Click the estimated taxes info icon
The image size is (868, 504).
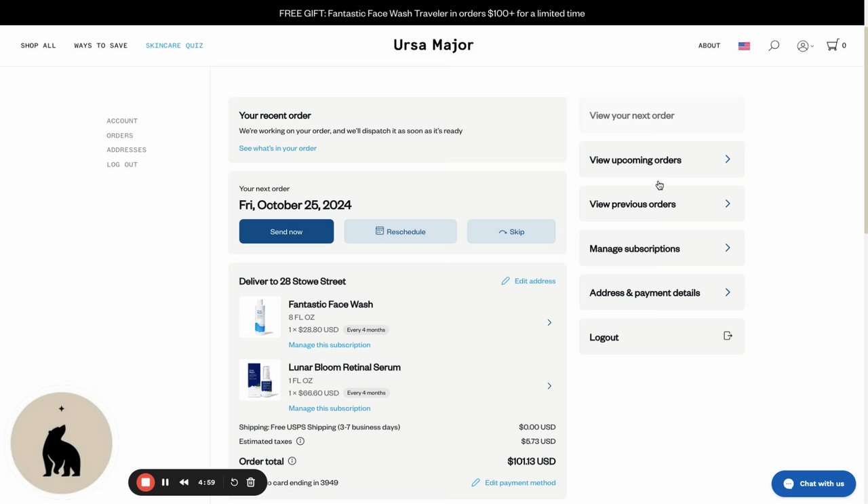pyautogui.click(x=300, y=442)
